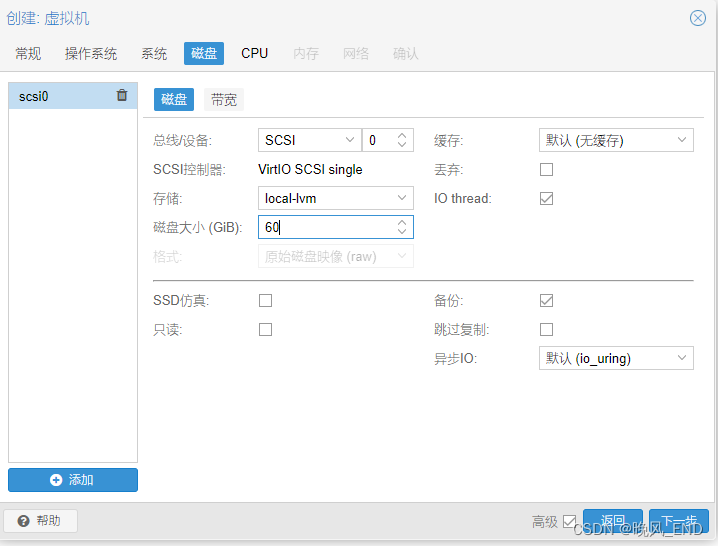Image resolution: width=718 pixels, height=546 pixels.
Task: Click the 确认 tab
Action: (406, 54)
